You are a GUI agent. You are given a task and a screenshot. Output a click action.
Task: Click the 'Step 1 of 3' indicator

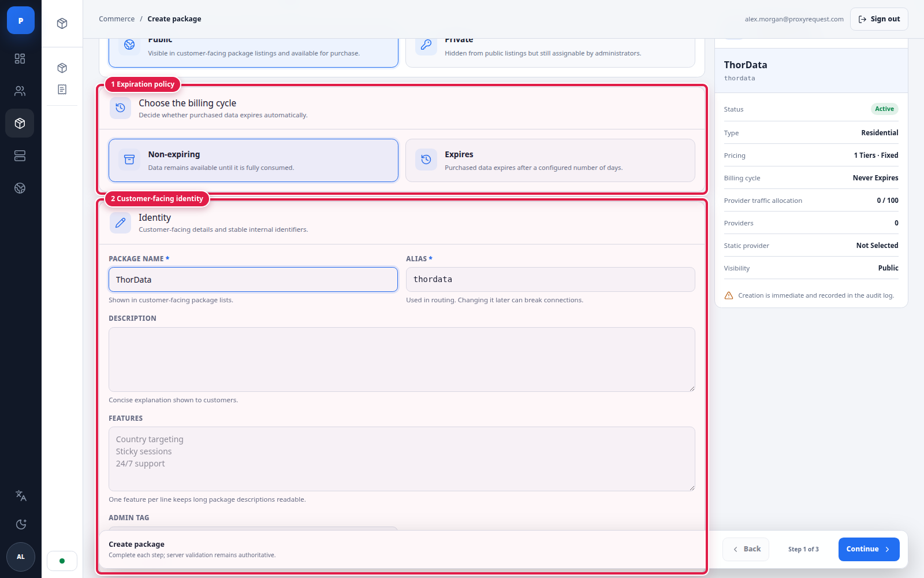[x=803, y=549]
